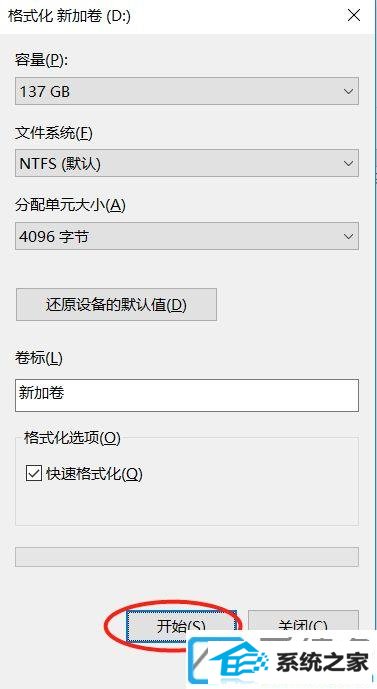Close the format dialog with the X icon
This screenshot has width=377, height=689.
click(x=354, y=16)
